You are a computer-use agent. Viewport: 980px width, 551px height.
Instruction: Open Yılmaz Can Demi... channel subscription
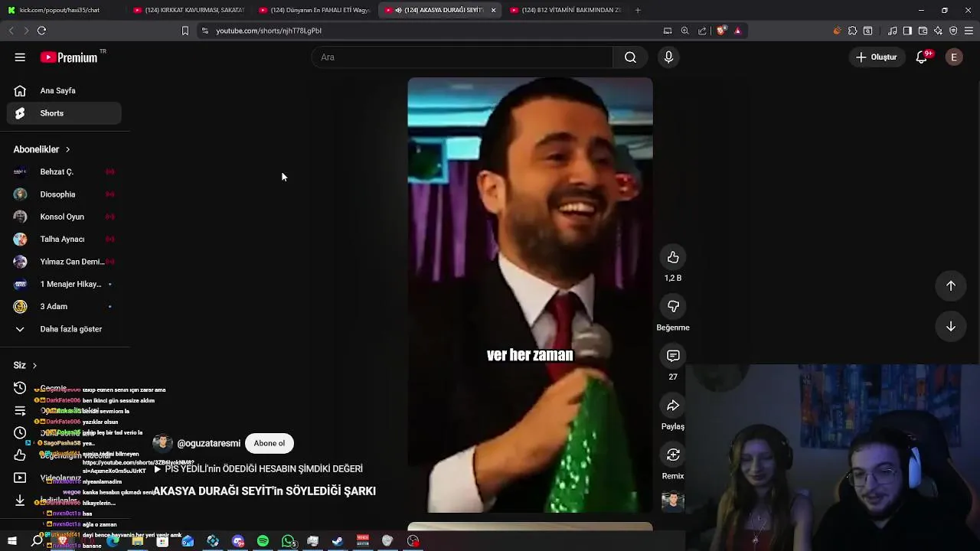(64, 262)
